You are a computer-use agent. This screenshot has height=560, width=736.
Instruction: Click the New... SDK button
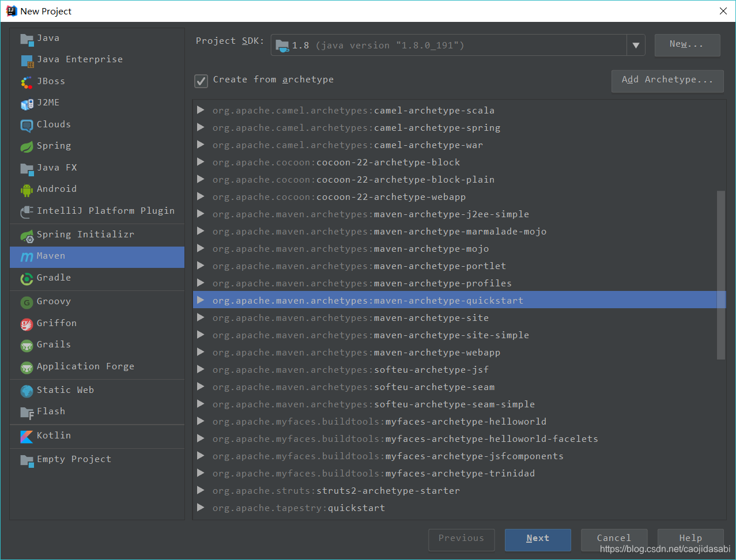687,46
